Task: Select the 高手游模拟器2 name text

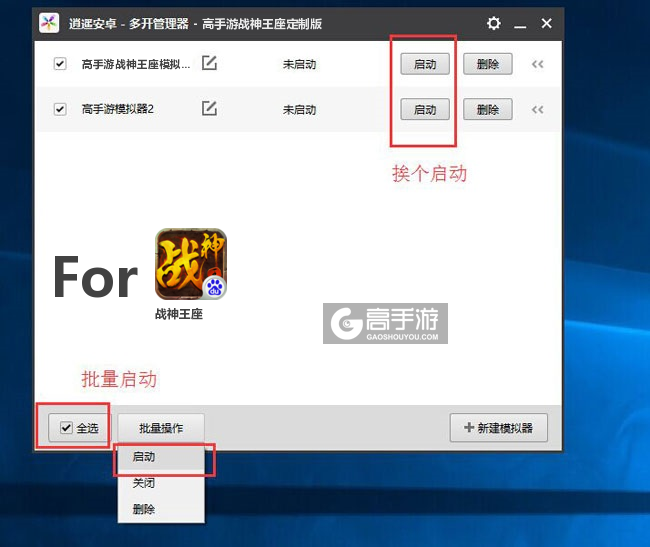Action: click(x=118, y=109)
